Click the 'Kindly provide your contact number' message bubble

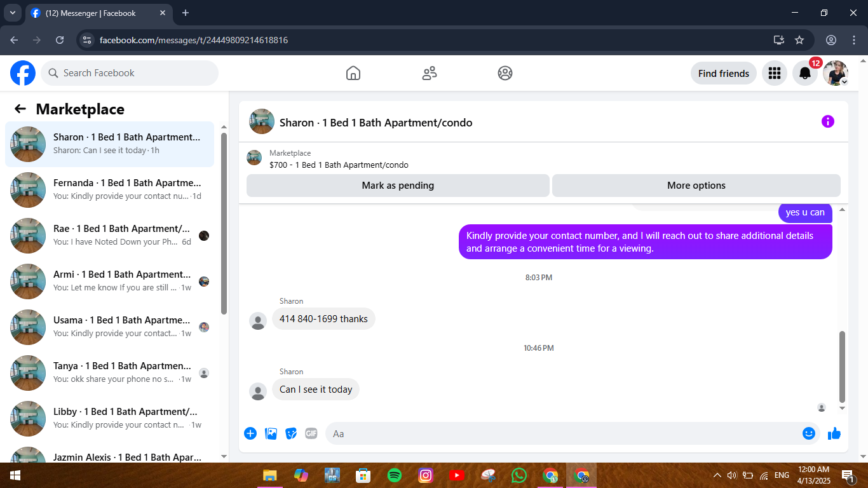pos(646,241)
